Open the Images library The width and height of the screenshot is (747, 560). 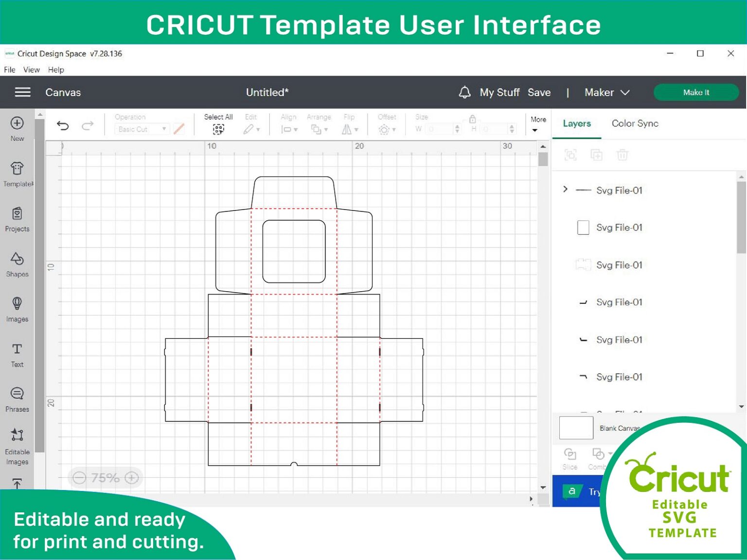pyautogui.click(x=17, y=310)
